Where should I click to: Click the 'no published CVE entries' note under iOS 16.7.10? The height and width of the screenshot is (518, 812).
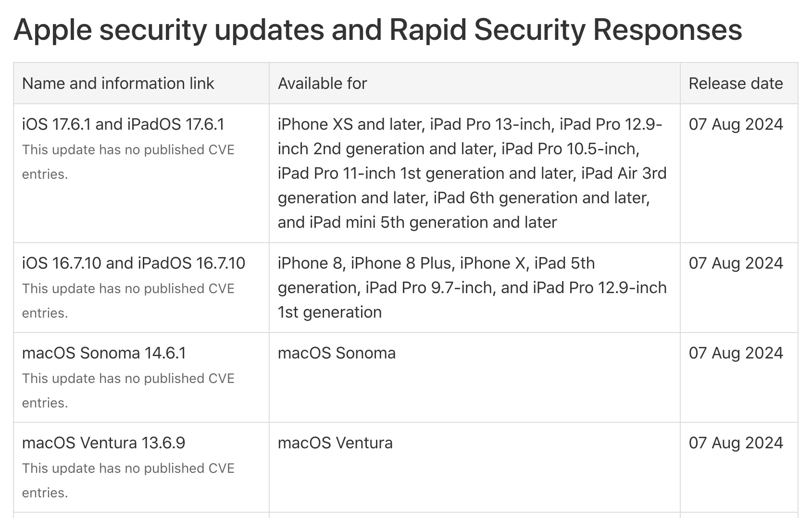point(128,301)
